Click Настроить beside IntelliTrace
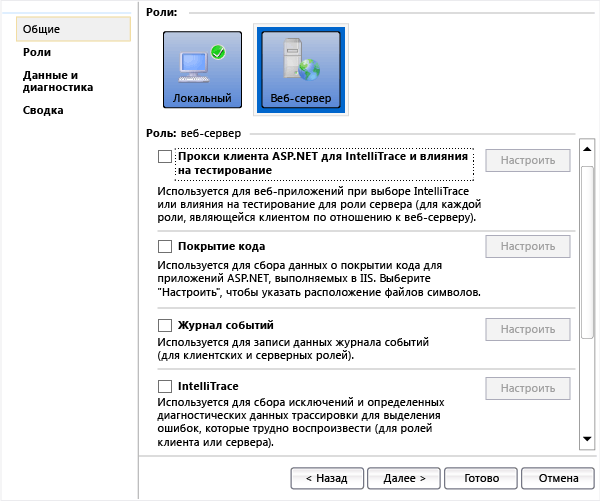600x501 pixels. 528,388
